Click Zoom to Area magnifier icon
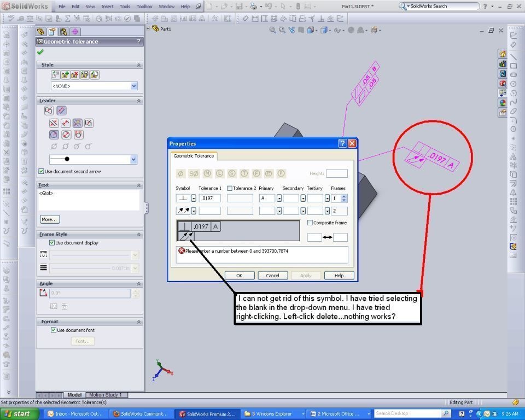This screenshot has height=420, width=525. (x=282, y=30)
